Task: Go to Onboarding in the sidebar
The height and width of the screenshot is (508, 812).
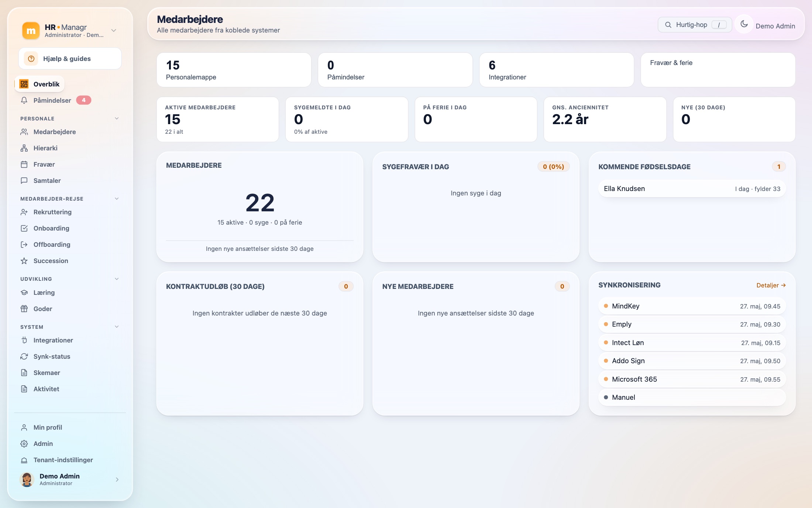Action: click(51, 228)
